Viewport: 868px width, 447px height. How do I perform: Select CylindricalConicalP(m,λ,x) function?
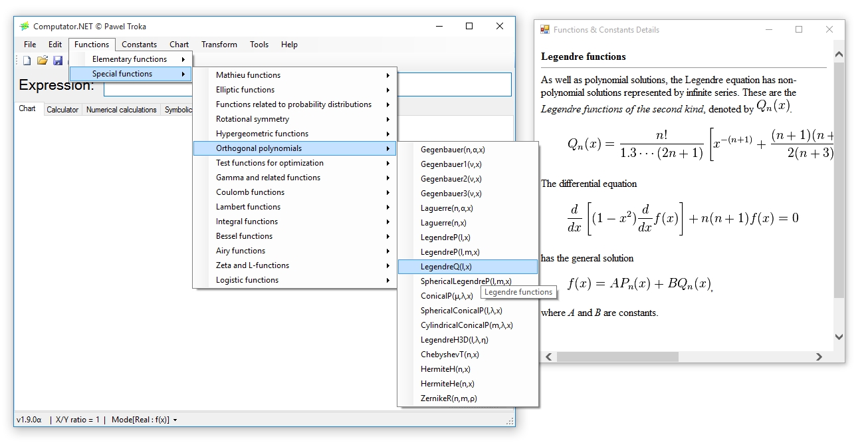click(x=468, y=325)
